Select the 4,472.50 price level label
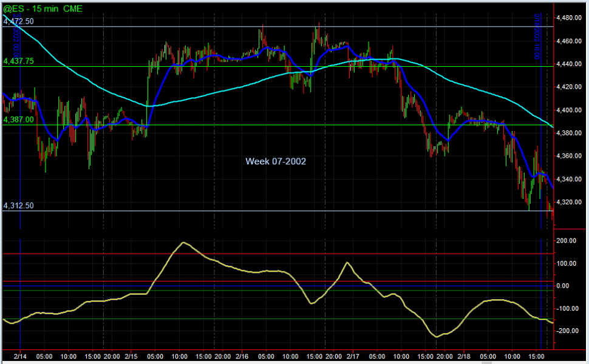This screenshot has height=364, width=589. point(19,21)
